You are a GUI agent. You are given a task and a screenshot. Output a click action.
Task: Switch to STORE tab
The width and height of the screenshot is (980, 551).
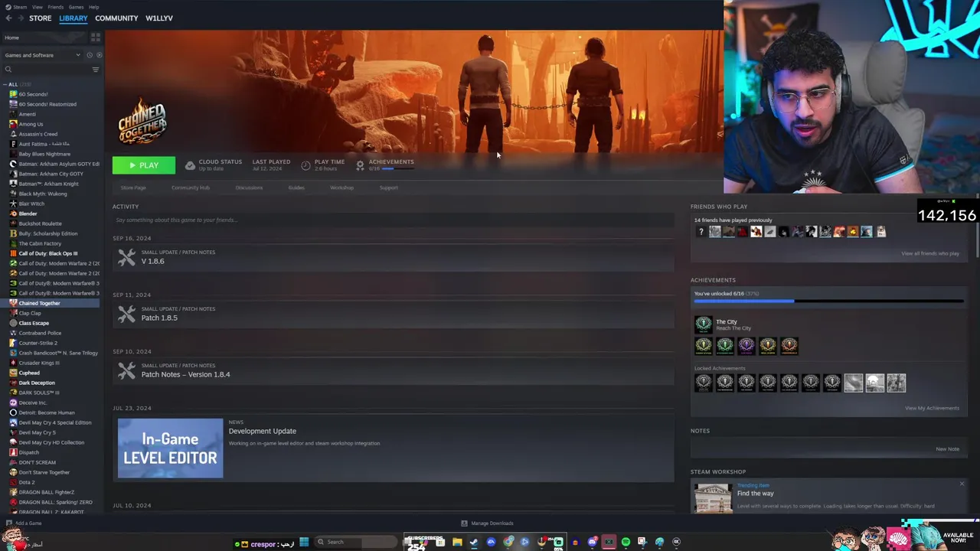tap(41, 18)
